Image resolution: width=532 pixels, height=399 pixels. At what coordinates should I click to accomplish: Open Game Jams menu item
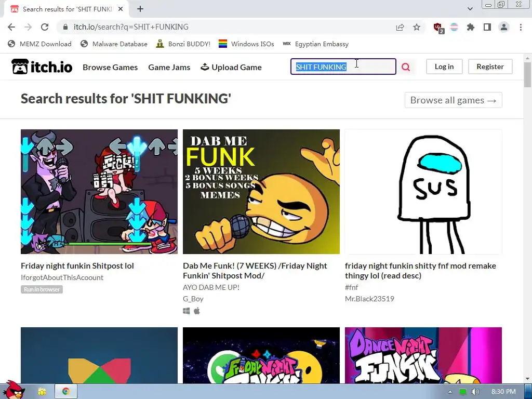(x=169, y=67)
